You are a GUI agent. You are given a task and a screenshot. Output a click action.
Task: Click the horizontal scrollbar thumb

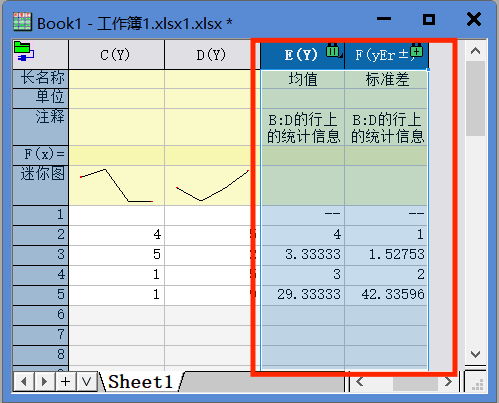(415, 384)
